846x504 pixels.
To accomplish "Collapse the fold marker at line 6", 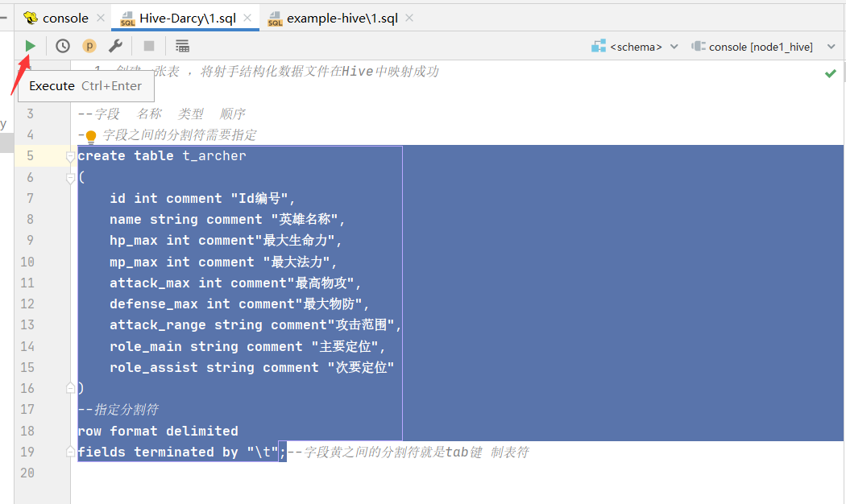I will [70, 177].
